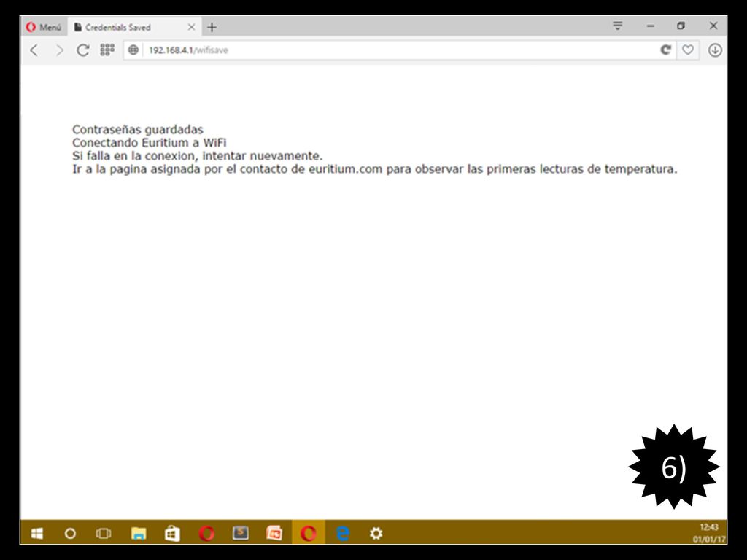Open PowerPoint taskbar icon
This screenshot has height=560, width=747.
[274, 533]
